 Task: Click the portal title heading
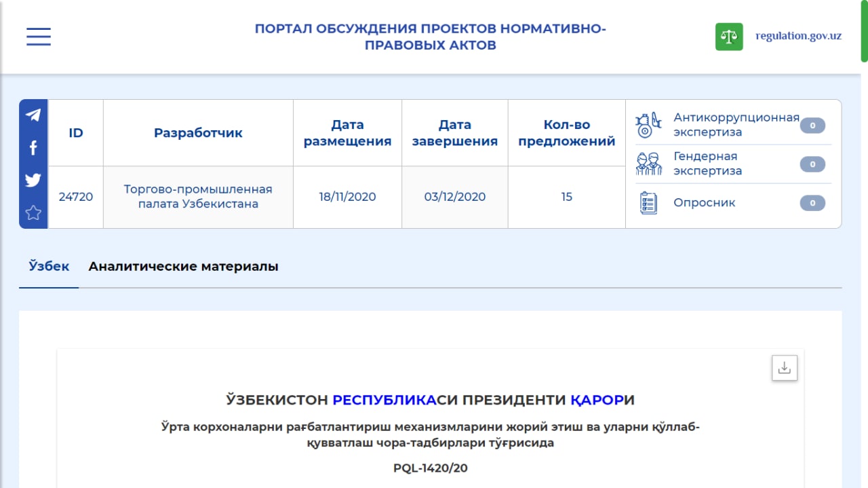pos(431,37)
